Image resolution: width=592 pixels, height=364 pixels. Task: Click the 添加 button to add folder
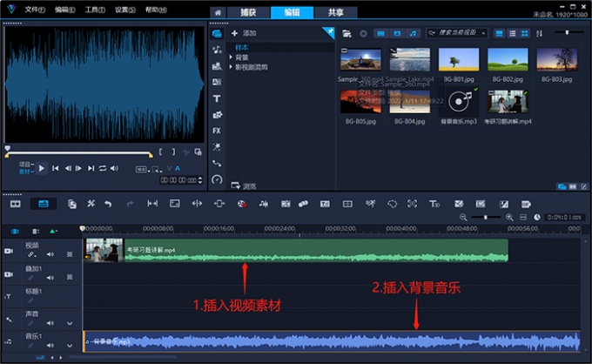pos(245,33)
